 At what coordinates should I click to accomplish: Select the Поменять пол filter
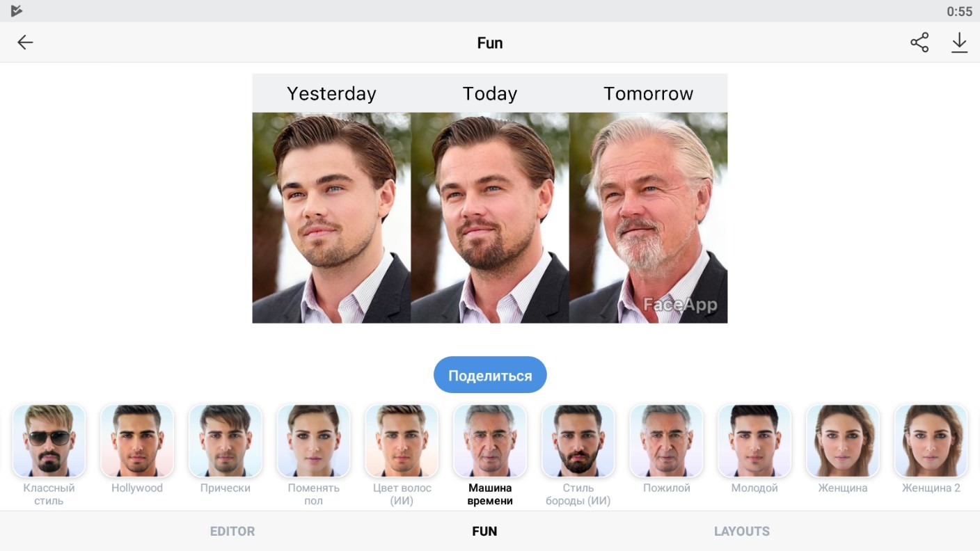313,441
